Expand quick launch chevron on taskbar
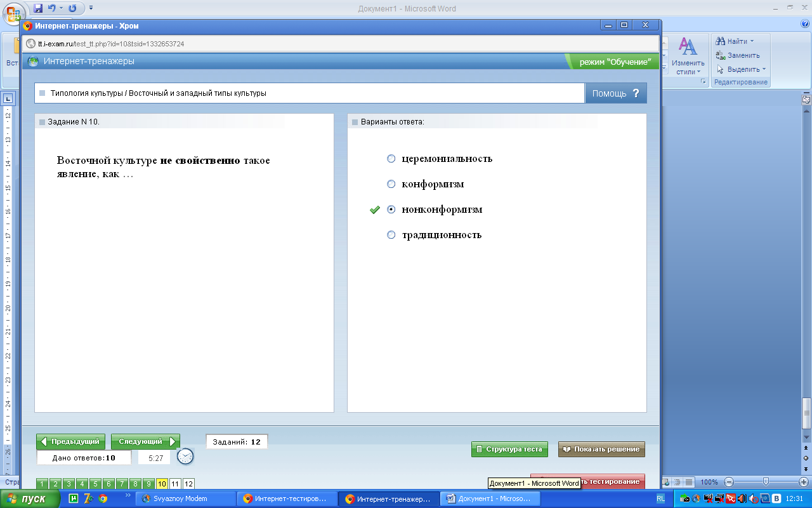This screenshot has width=812, height=508. pos(128,495)
